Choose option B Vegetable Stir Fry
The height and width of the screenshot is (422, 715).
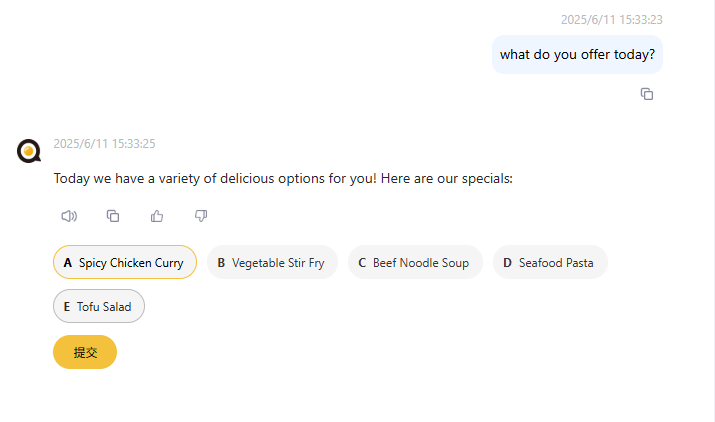(272, 262)
